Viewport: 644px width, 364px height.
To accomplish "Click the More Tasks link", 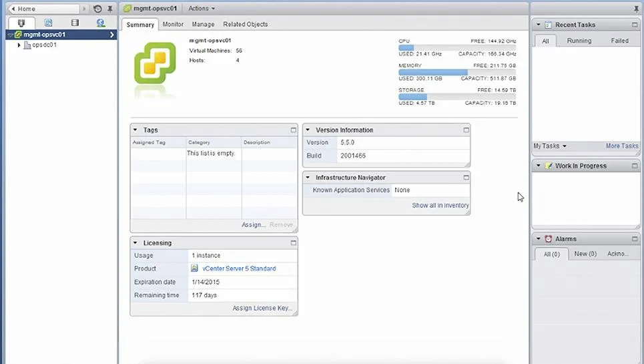I will 622,146.
